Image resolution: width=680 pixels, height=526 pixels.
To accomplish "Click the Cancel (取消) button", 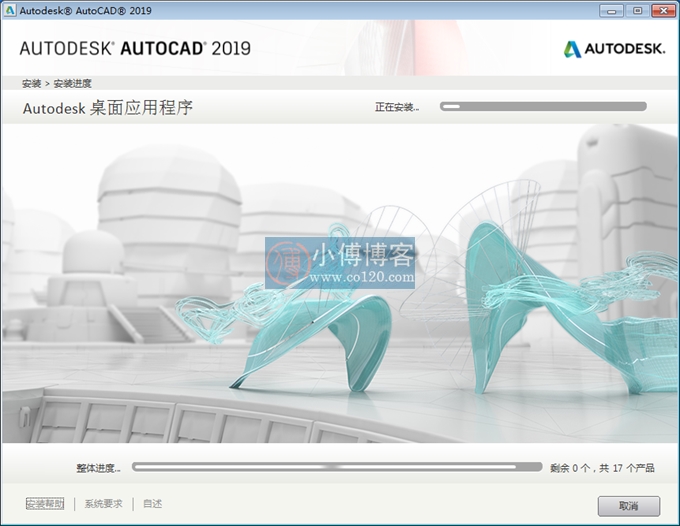I will tap(628, 506).
